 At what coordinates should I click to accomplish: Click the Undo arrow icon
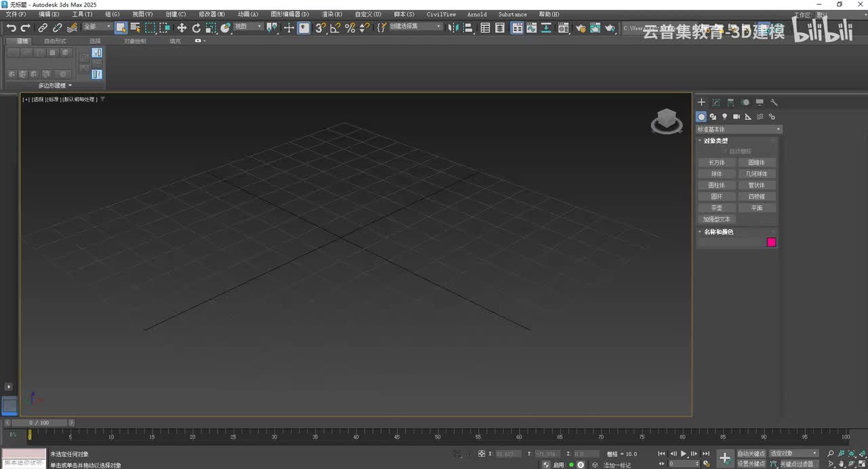[11, 28]
